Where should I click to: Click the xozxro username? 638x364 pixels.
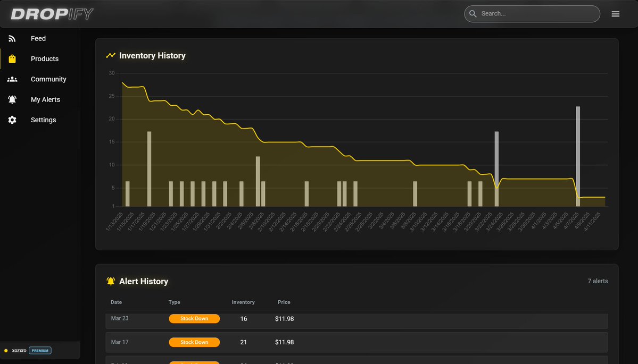tap(19, 351)
